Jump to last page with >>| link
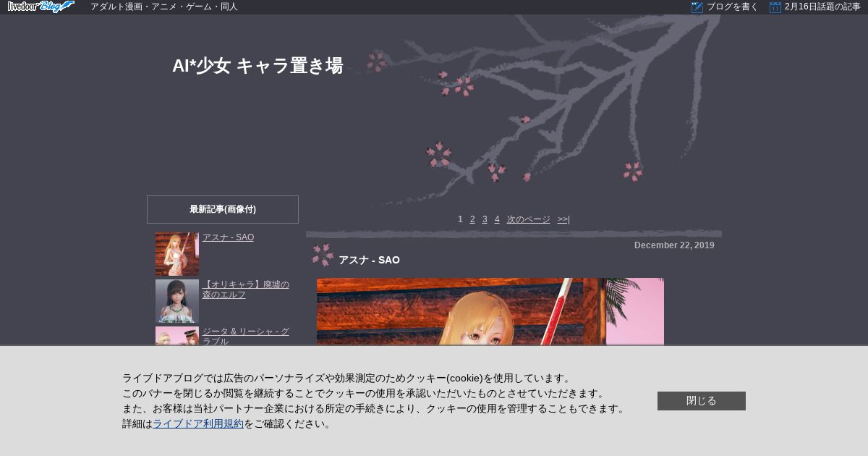Screen dimensions: 868x456 [563, 219]
